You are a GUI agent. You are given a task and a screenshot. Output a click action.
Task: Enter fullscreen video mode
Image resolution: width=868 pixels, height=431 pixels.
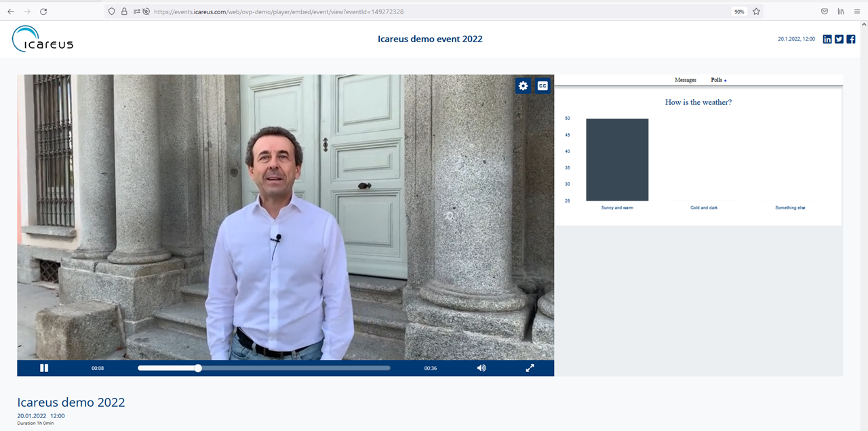[530, 368]
